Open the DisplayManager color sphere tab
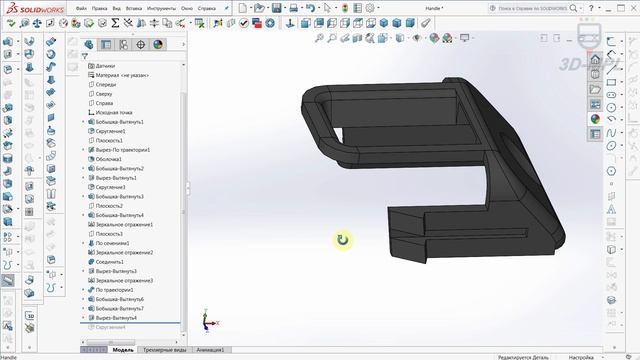This screenshot has height=360, width=640. (x=158, y=44)
